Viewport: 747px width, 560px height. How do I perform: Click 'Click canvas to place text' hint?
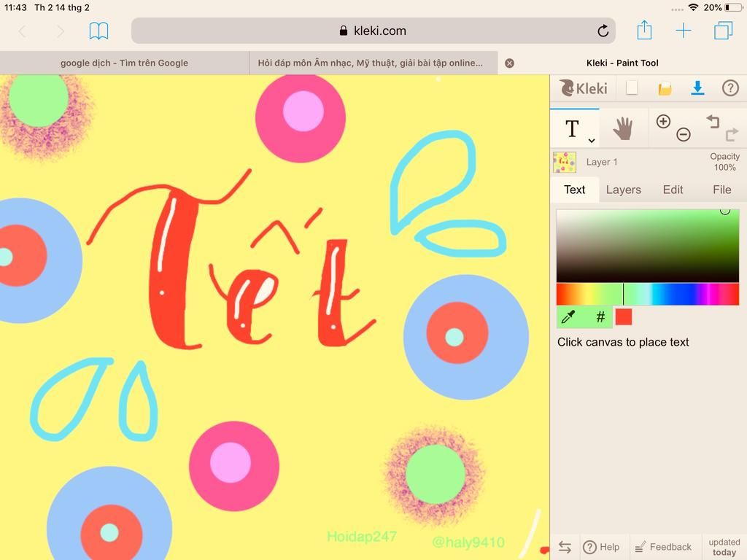pyautogui.click(x=623, y=343)
